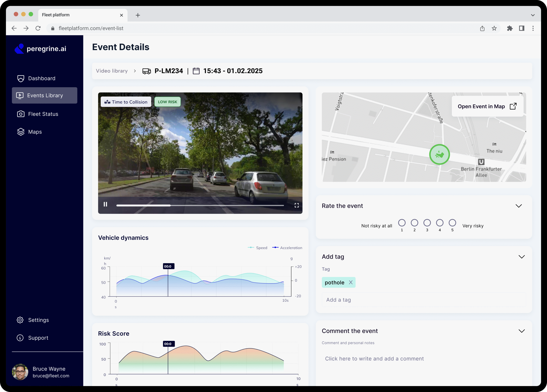Select risk rating 5 radio button
547x392 pixels.
(x=452, y=223)
